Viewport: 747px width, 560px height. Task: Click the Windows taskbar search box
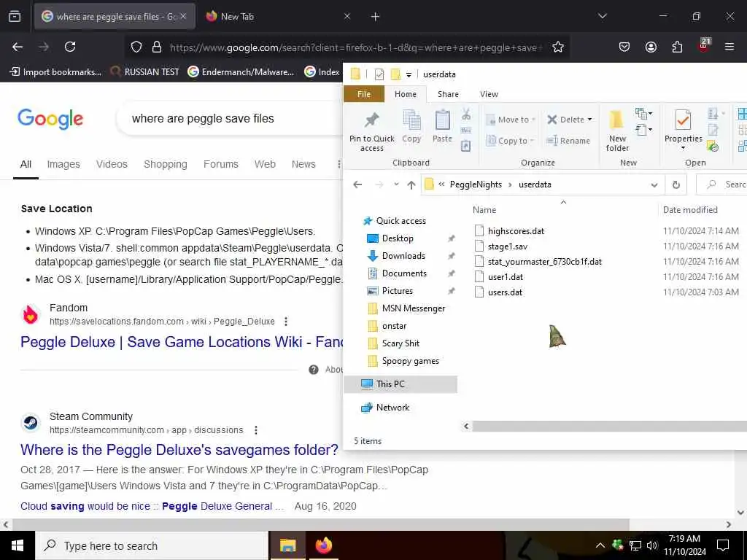click(152, 545)
